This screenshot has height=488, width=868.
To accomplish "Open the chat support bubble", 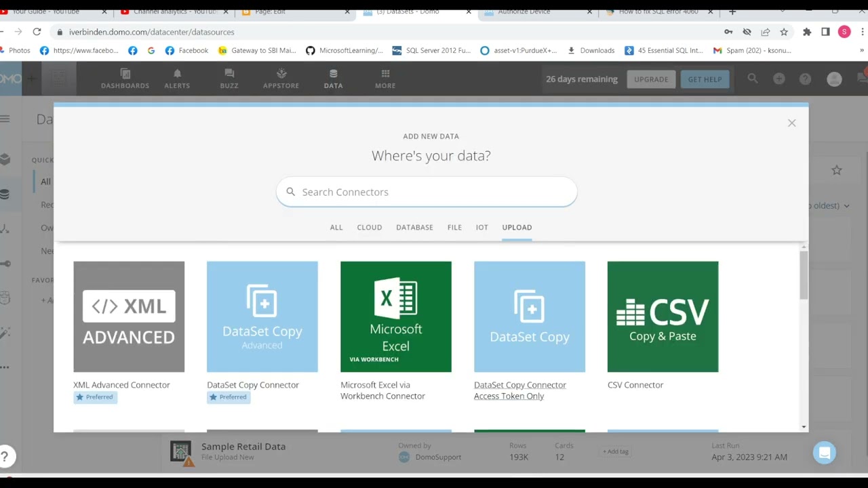I will coord(825,453).
